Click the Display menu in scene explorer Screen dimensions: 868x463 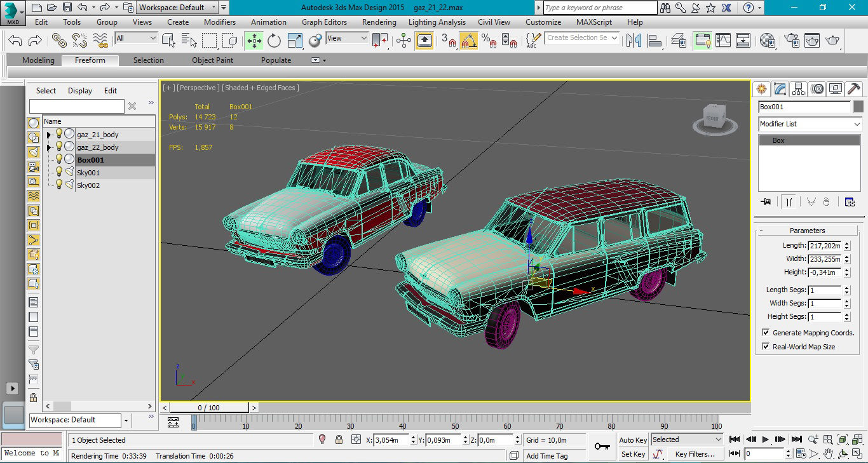pyautogui.click(x=80, y=91)
